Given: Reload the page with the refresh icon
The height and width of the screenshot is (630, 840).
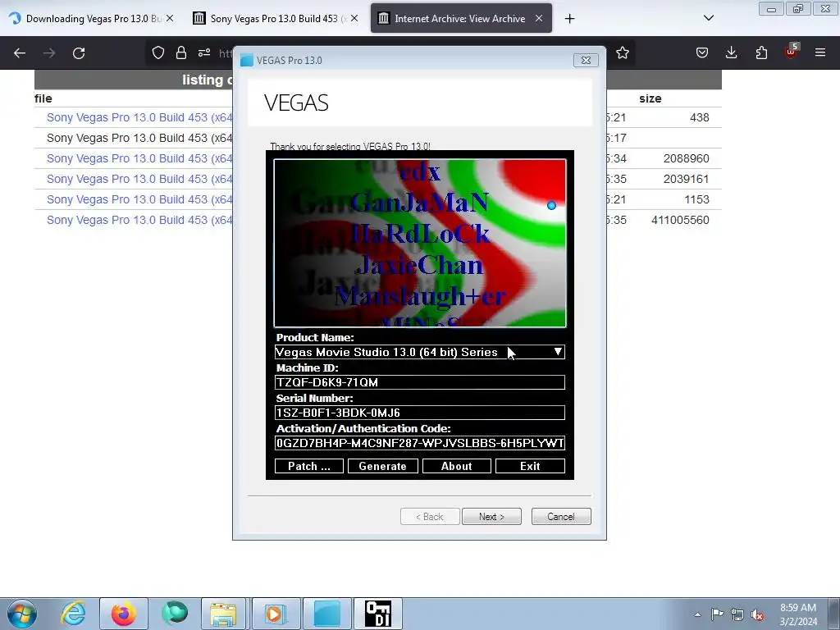Looking at the screenshot, I should tap(79, 53).
